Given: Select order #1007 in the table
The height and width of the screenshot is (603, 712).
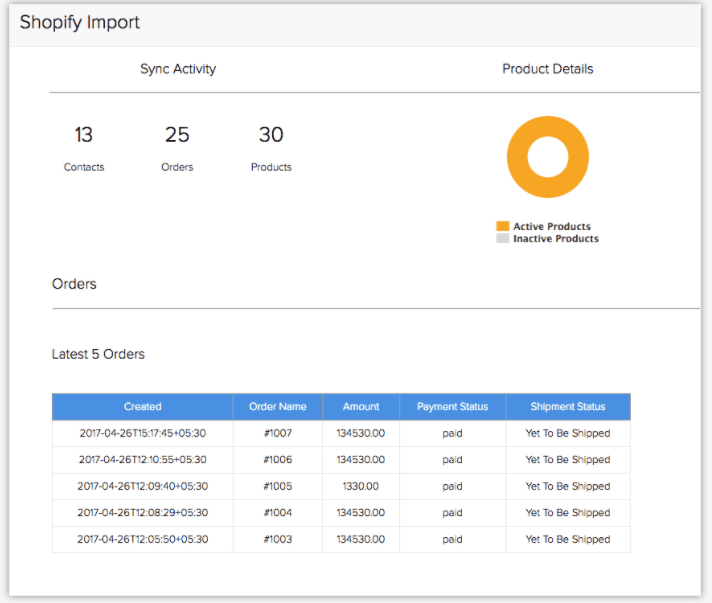Looking at the screenshot, I should 278,433.
